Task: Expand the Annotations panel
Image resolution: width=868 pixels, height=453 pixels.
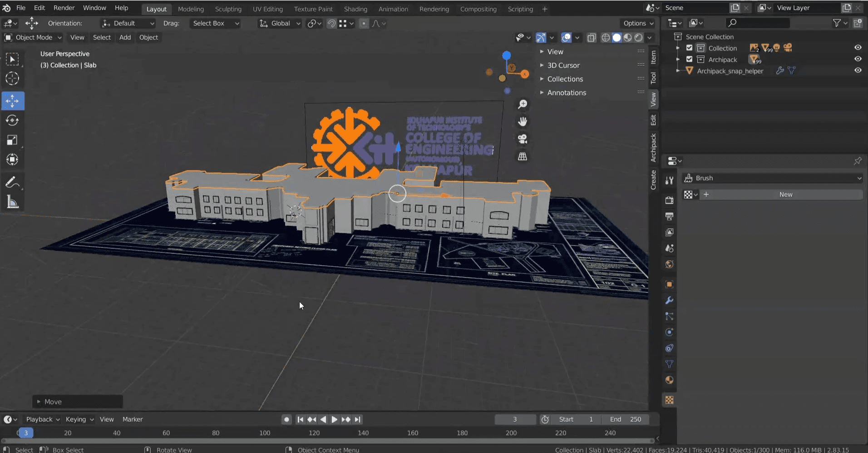Action: (566, 93)
